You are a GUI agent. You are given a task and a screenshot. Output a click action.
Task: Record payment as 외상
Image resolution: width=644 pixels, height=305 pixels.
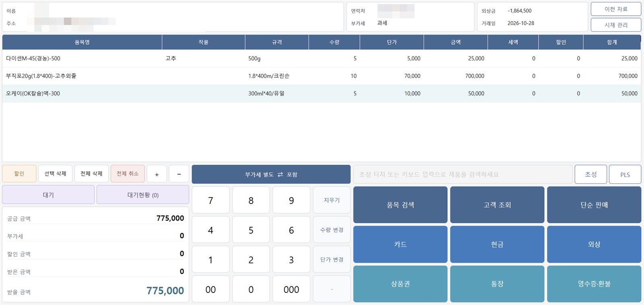pyautogui.click(x=594, y=244)
